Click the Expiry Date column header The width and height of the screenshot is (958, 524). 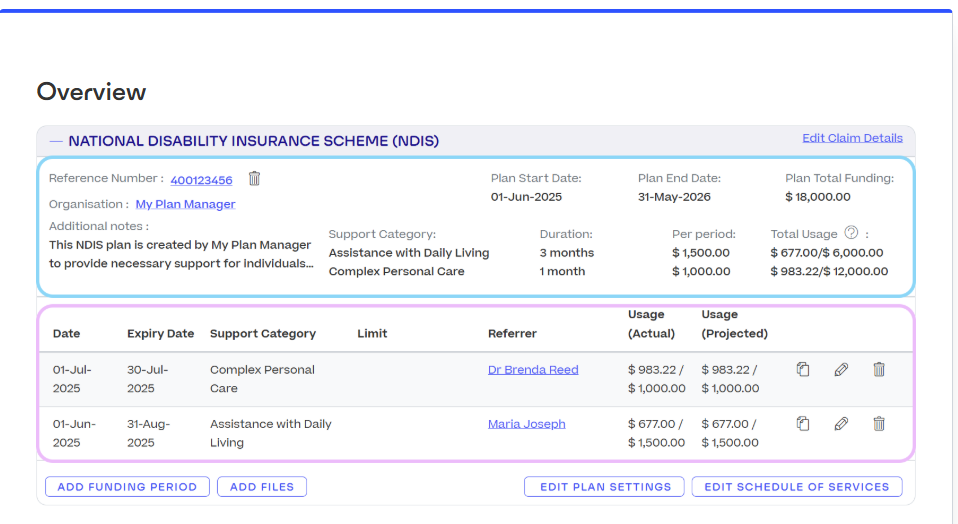click(160, 334)
